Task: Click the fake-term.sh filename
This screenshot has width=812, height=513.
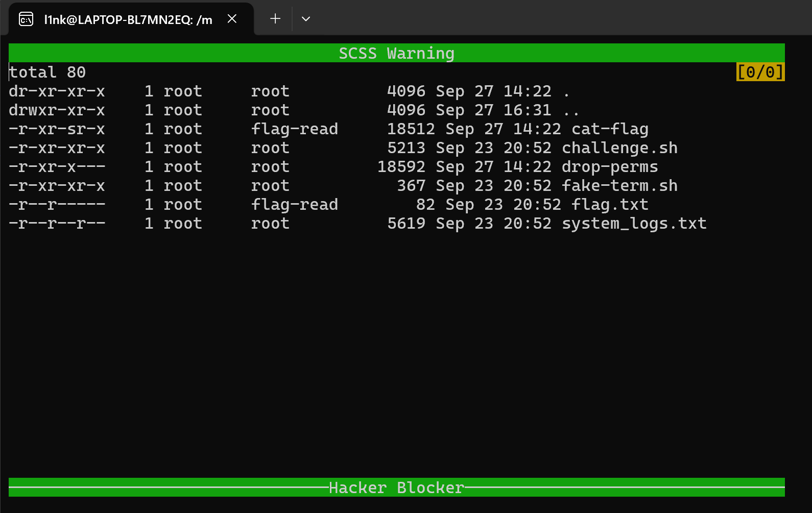Action: click(x=619, y=186)
